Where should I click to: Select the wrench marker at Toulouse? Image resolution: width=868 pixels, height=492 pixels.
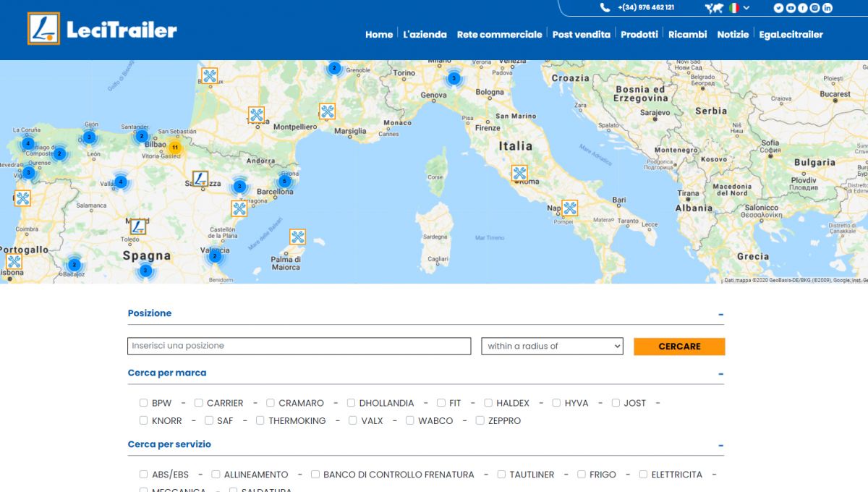(257, 115)
